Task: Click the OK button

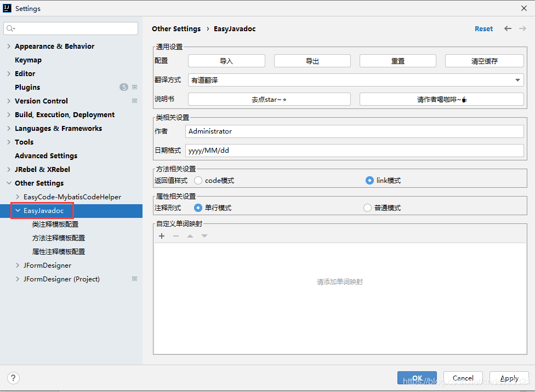Action: [x=417, y=378]
